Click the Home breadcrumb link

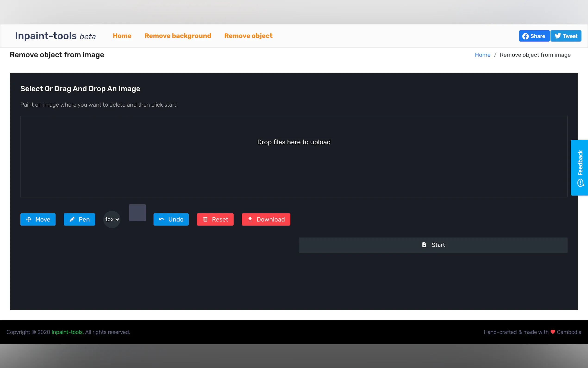click(482, 55)
